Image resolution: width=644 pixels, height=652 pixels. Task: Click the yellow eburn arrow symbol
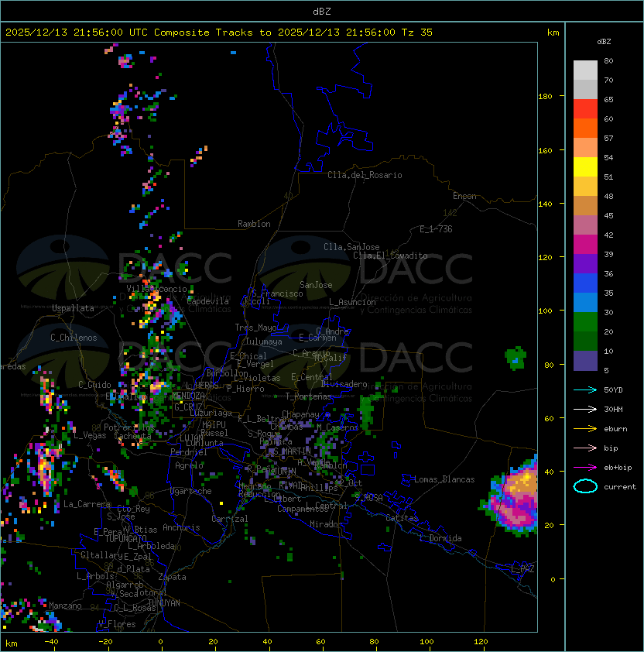point(585,429)
